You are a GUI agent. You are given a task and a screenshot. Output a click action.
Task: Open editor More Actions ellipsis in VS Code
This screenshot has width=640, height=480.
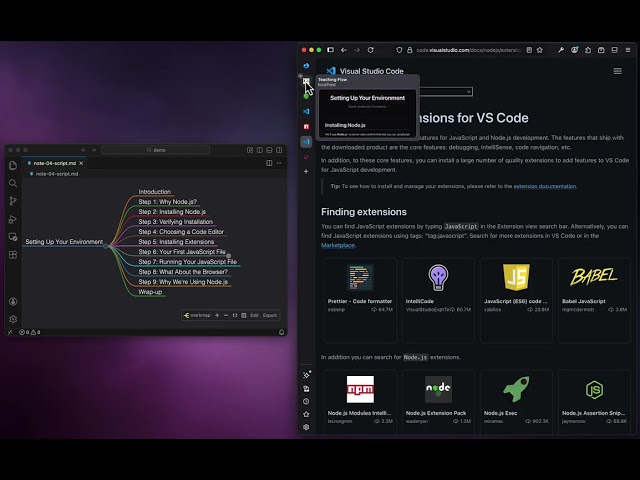[x=279, y=163]
